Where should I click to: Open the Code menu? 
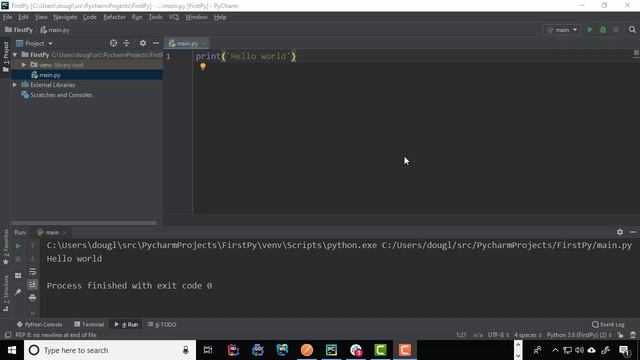tap(90, 17)
